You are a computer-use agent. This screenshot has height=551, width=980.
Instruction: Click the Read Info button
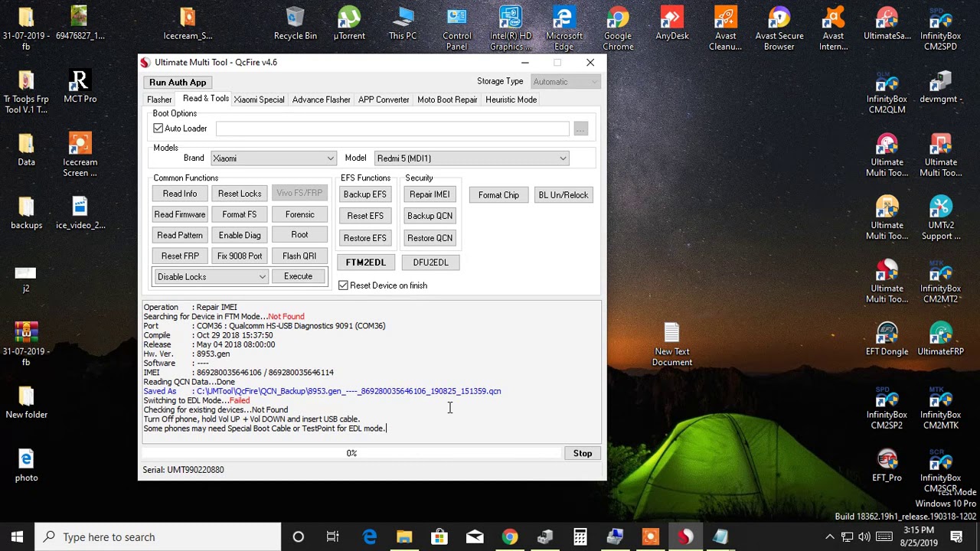[x=180, y=194]
